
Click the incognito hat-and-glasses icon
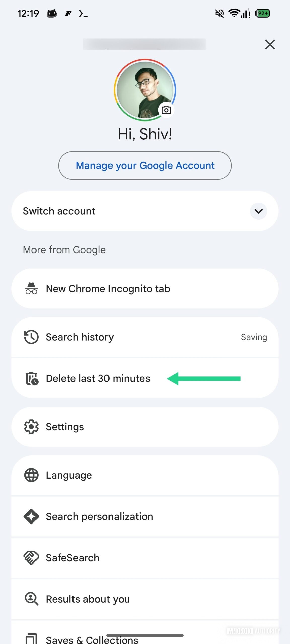31,289
